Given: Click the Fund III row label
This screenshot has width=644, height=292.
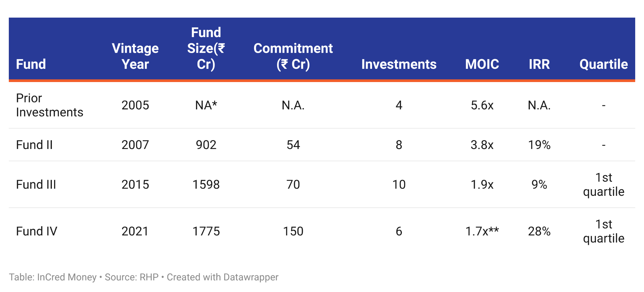Looking at the screenshot, I should click(36, 185).
